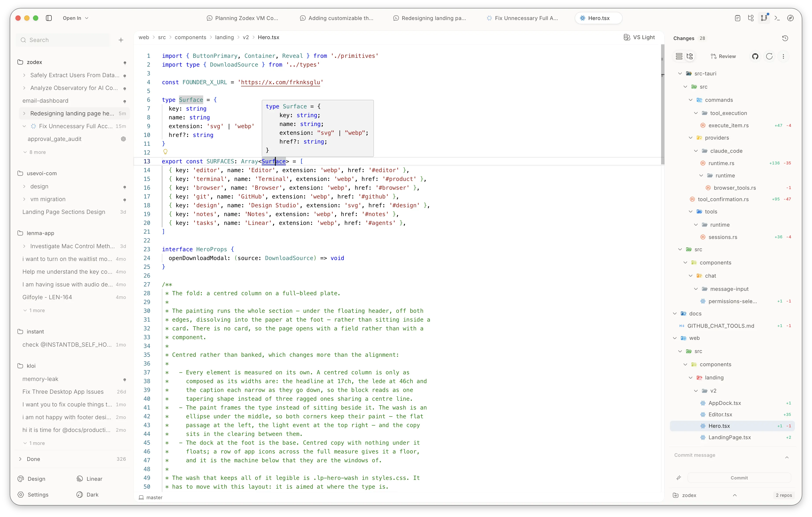This screenshot has width=812, height=517.
Task: Click the Commit button
Action: pyautogui.click(x=739, y=478)
